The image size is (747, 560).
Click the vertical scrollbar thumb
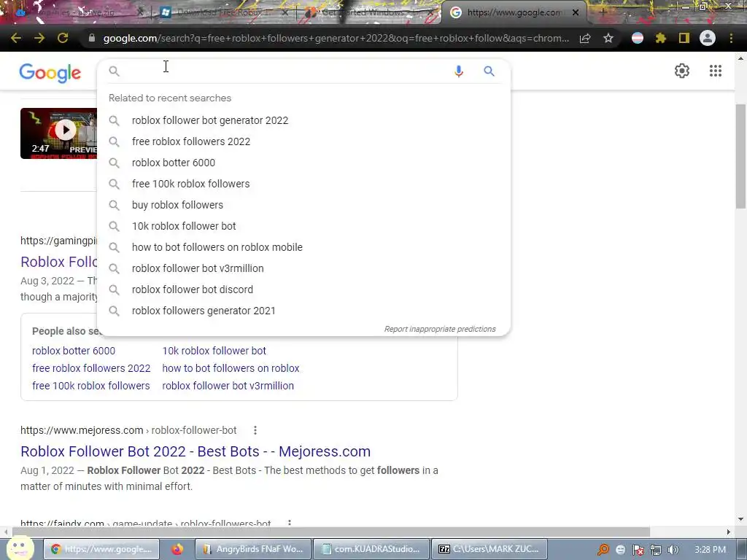pyautogui.click(x=740, y=156)
